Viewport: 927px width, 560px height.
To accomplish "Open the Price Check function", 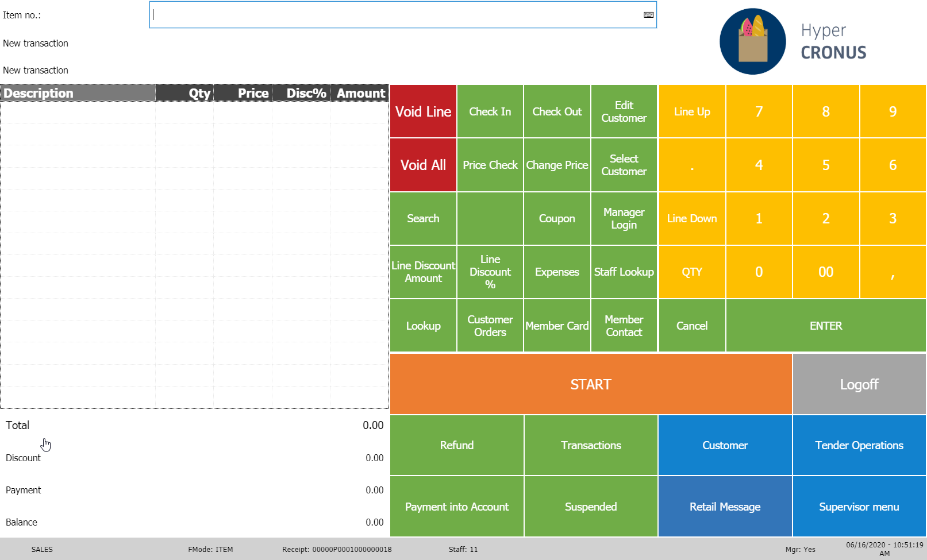I will click(490, 165).
